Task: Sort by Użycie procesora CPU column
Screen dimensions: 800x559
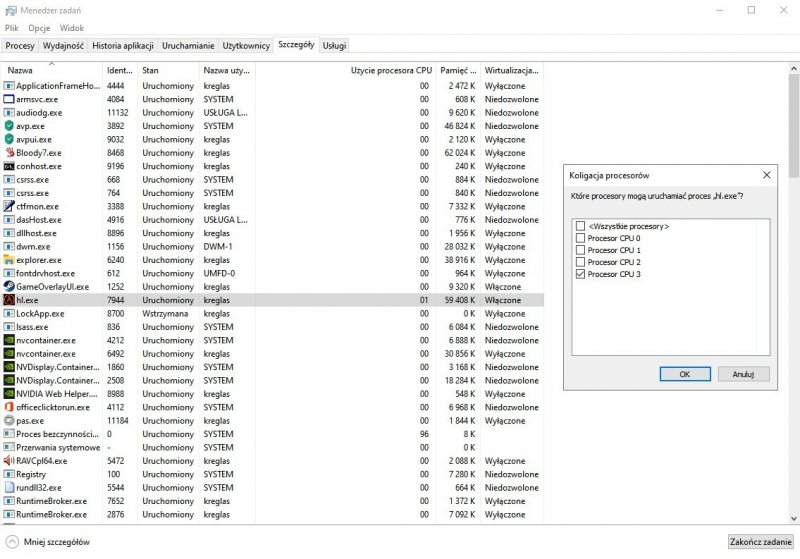Action: pos(390,71)
